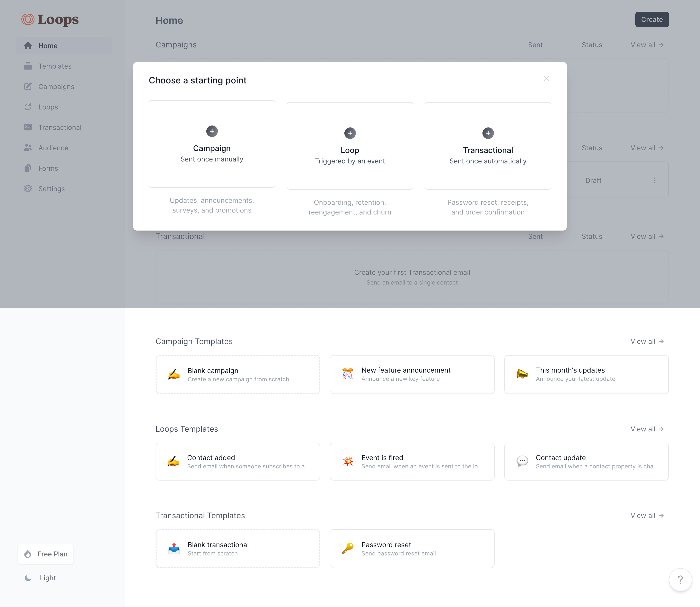This screenshot has height=607, width=700.
Task: Open the three-dot menu on Draft row
Action: click(x=655, y=180)
